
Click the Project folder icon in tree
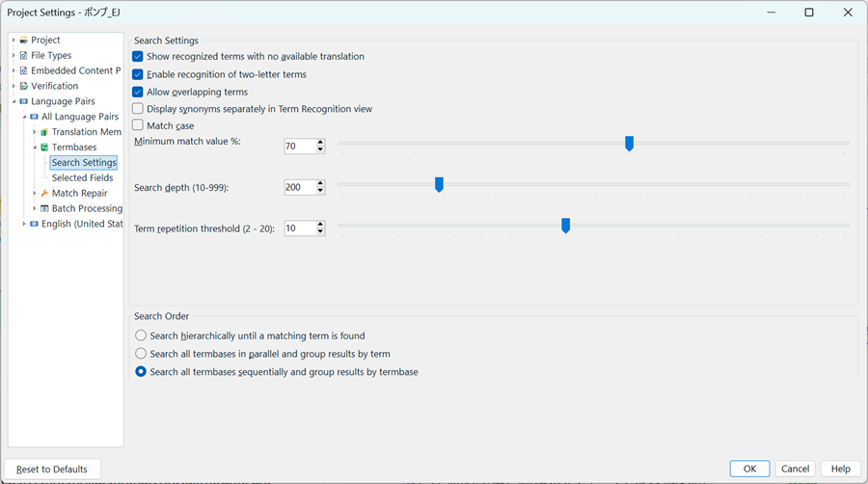[x=23, y=40]
